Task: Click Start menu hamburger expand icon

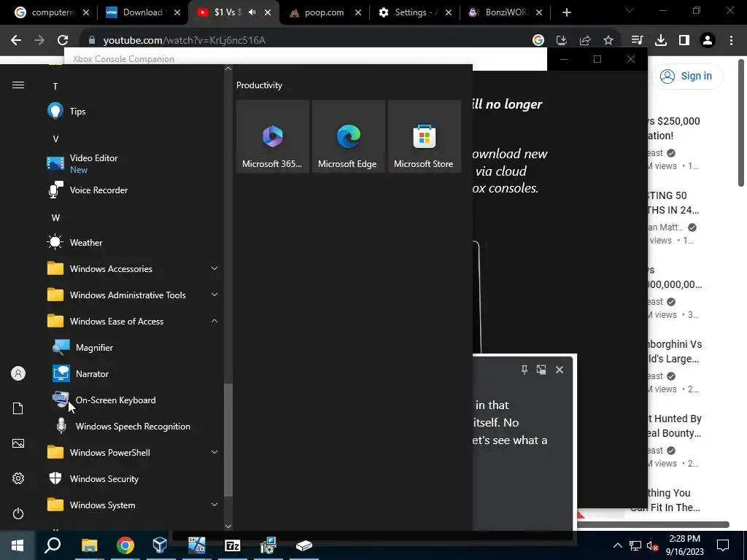Action: click(x=18, y=85)
